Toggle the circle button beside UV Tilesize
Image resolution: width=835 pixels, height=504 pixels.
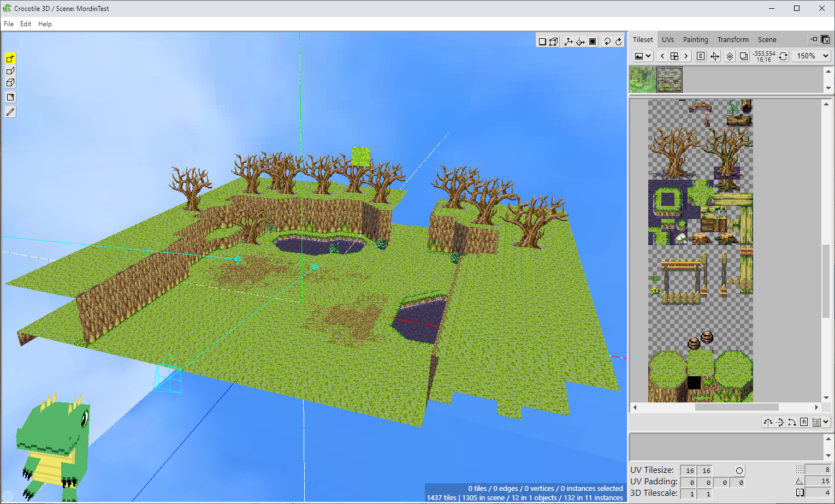(739, 471)
